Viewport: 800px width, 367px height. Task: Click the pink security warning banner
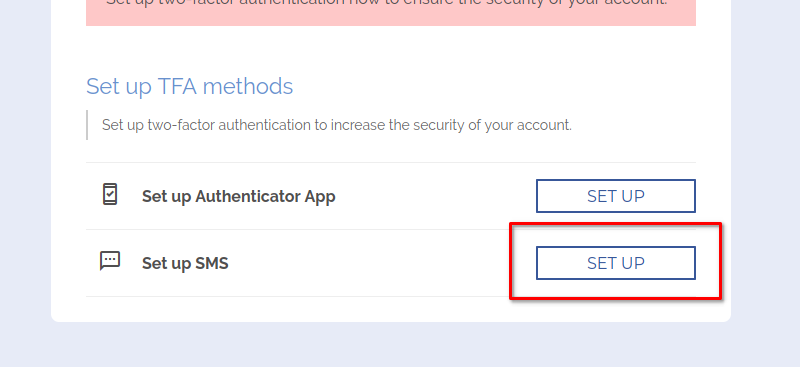(x=391, y=13)
